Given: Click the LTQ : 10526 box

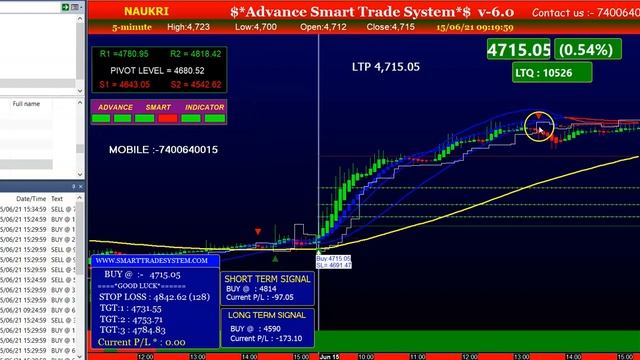Looking at the screenshot, I should point(552,73).
